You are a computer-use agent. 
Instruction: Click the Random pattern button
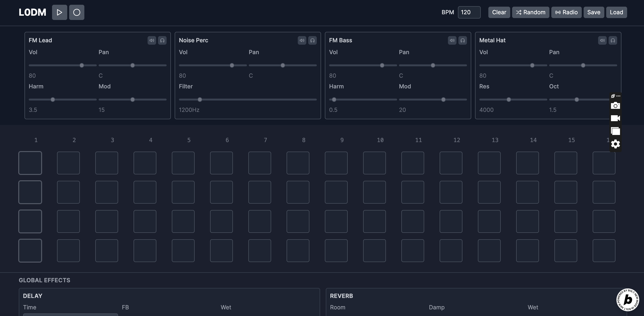coord(530,12)
